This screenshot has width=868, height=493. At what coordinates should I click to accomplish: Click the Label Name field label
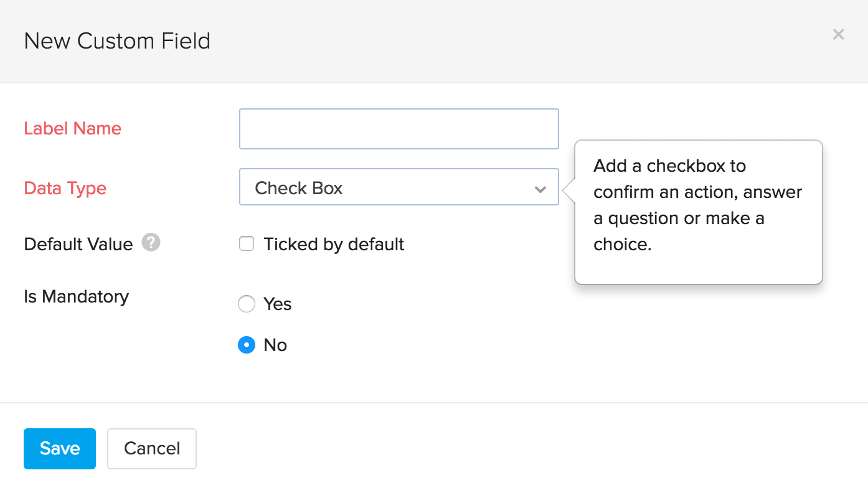[72, 128]
